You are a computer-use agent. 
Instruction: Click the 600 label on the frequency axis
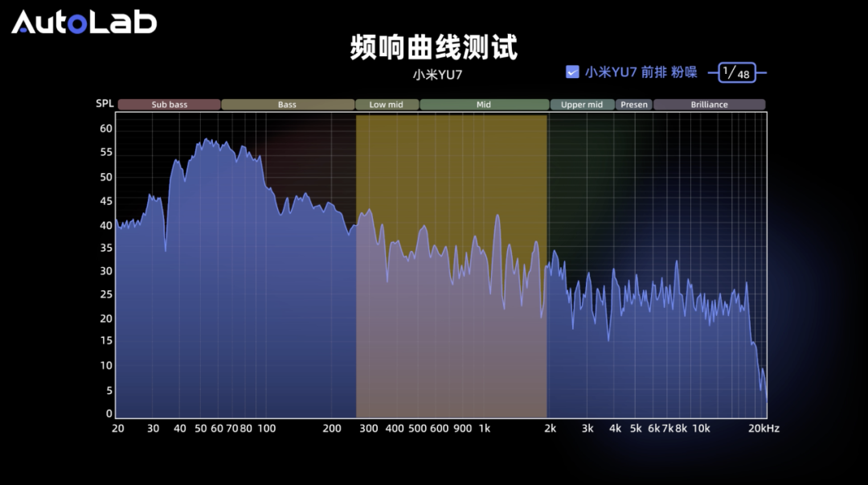pos(439,429)
